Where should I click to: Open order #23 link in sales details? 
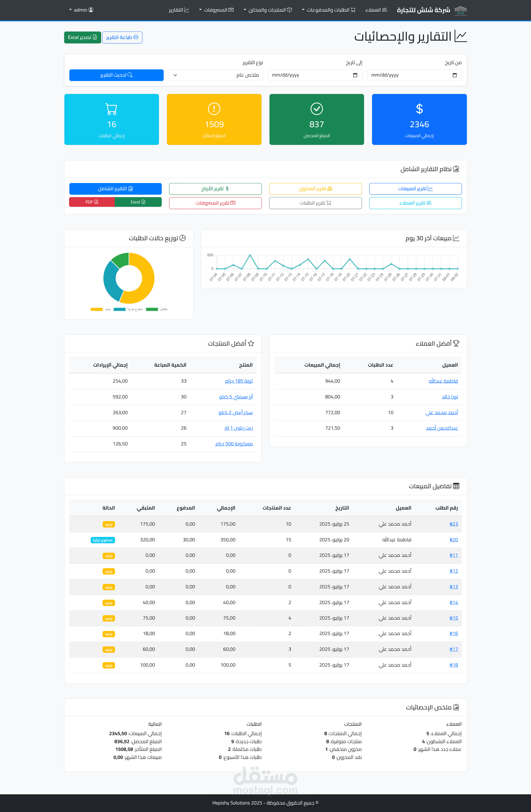point(453,524)
